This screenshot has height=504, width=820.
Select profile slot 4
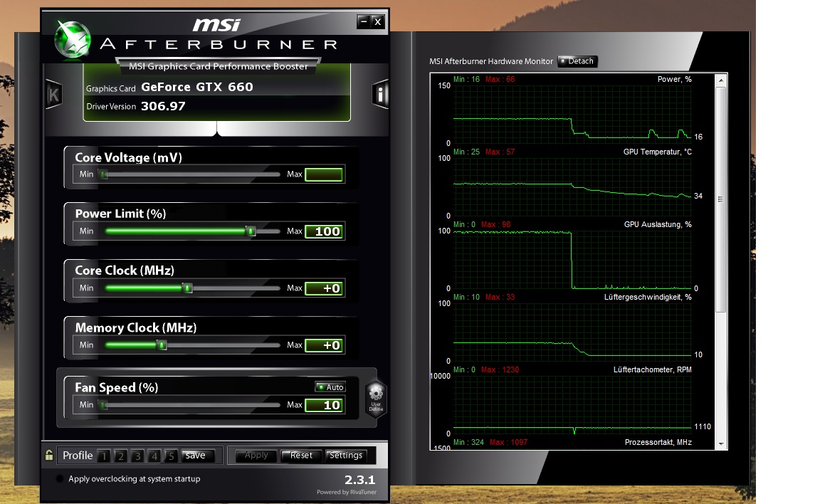154,456
